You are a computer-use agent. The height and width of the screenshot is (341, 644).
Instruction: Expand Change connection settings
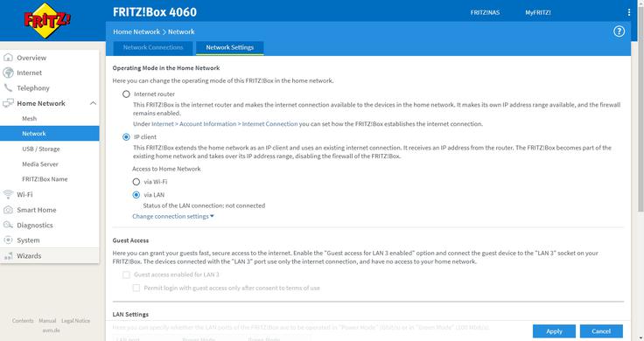point(173,216)
